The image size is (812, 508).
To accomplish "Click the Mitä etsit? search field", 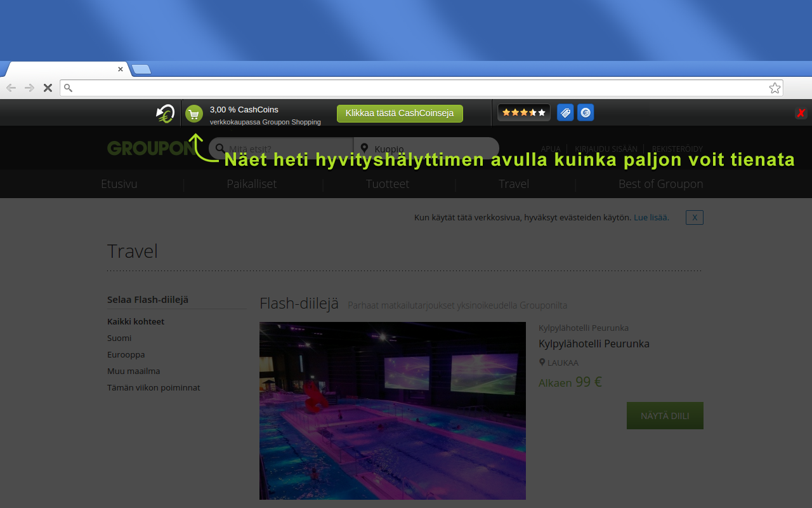I will point(281,149).
